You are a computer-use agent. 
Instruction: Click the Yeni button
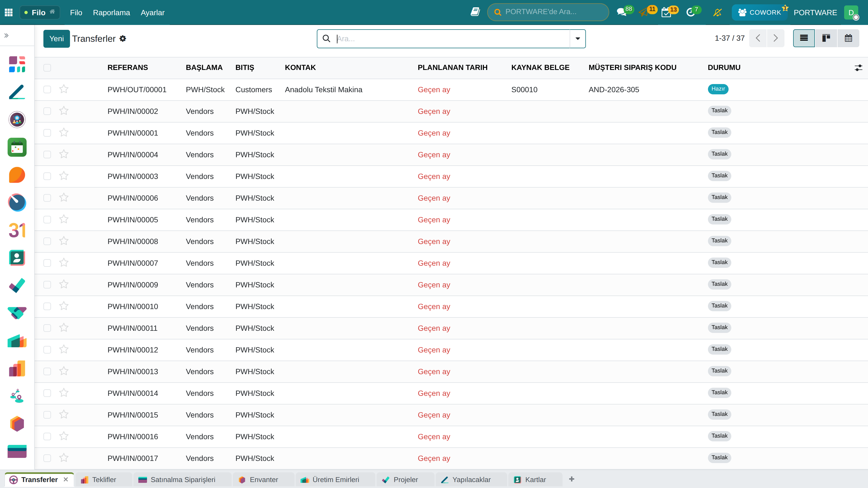point(57,39)
